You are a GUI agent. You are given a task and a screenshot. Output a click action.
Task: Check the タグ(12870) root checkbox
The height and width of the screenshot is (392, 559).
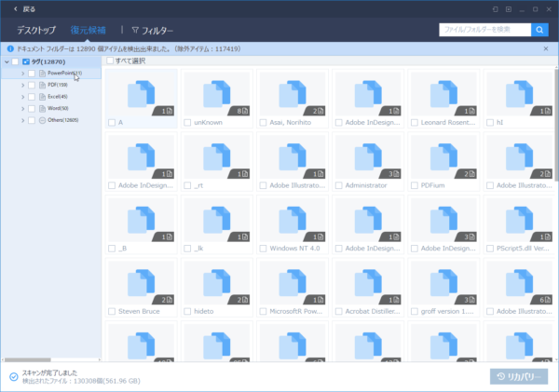click(15, 61)
